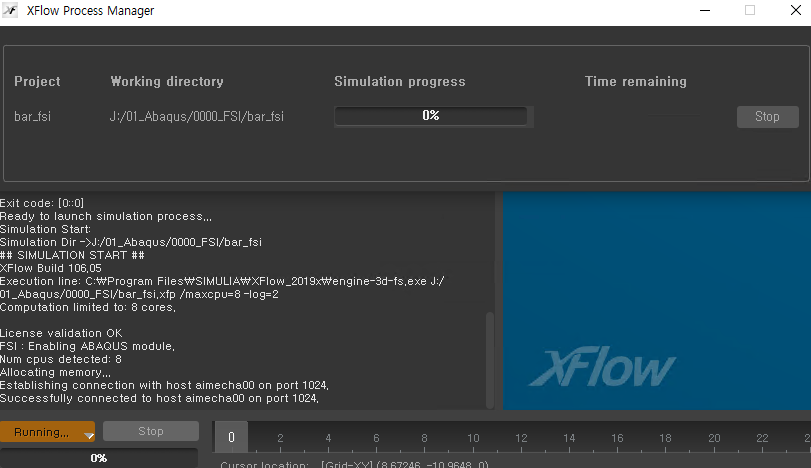This screenshot has width=811, height=468.
Task: Select timeline frame 0 marker
Action: (x=231, y=437)
